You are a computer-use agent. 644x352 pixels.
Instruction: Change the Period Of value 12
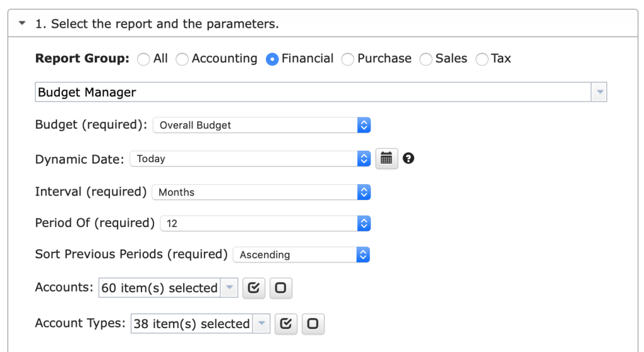[265, 223]
